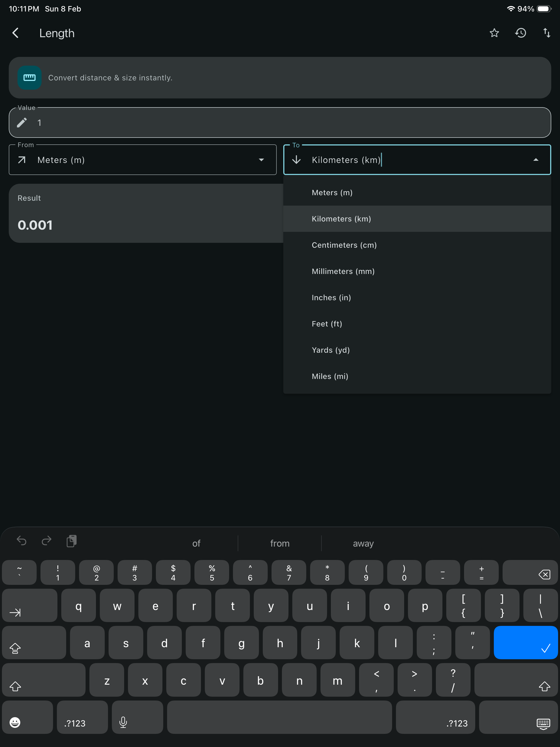Tap the 10:11 PM clock in status bar
This screenshot has width=560, height=747.
[x=24, y=9]
